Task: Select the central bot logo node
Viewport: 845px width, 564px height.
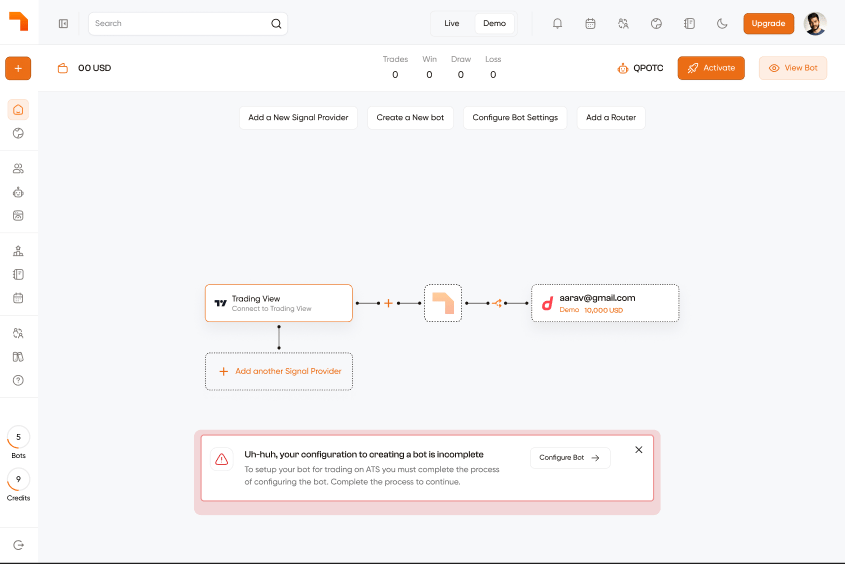Action: [443, 303]
